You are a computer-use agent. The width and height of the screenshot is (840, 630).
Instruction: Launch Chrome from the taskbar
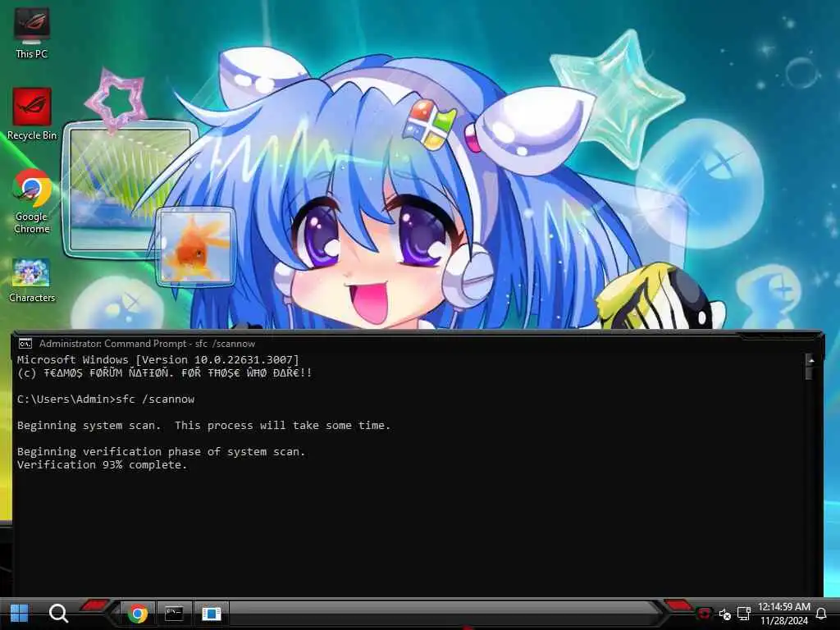138,614
